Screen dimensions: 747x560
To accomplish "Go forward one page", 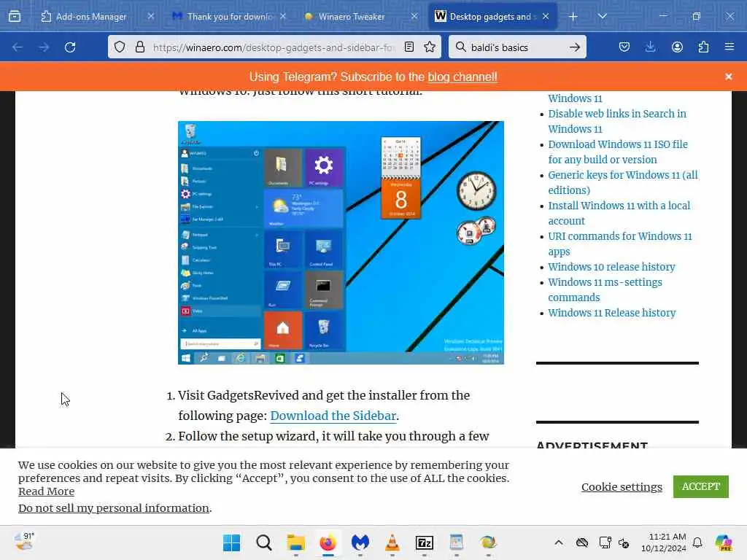I will click(x=44, y=47).
